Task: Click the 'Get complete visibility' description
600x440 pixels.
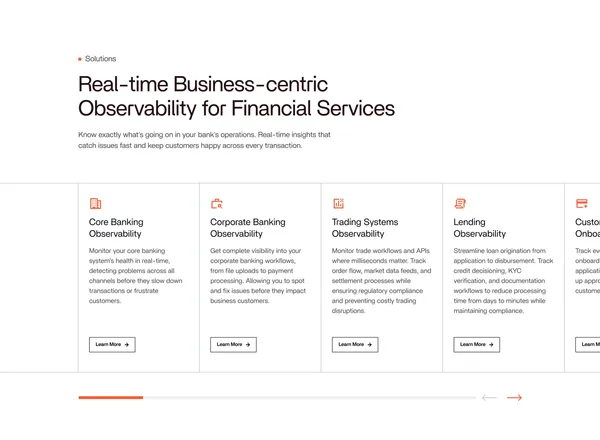Action: 258,275
